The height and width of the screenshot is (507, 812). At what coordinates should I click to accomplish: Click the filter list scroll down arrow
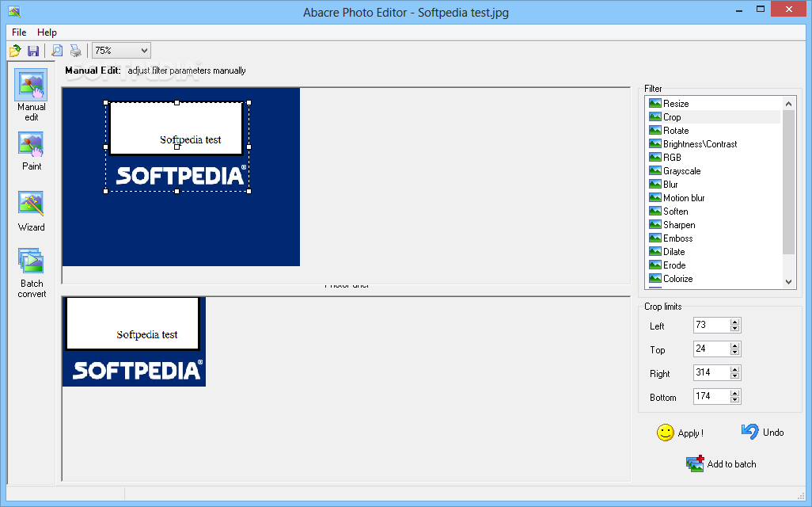[788, 282]
